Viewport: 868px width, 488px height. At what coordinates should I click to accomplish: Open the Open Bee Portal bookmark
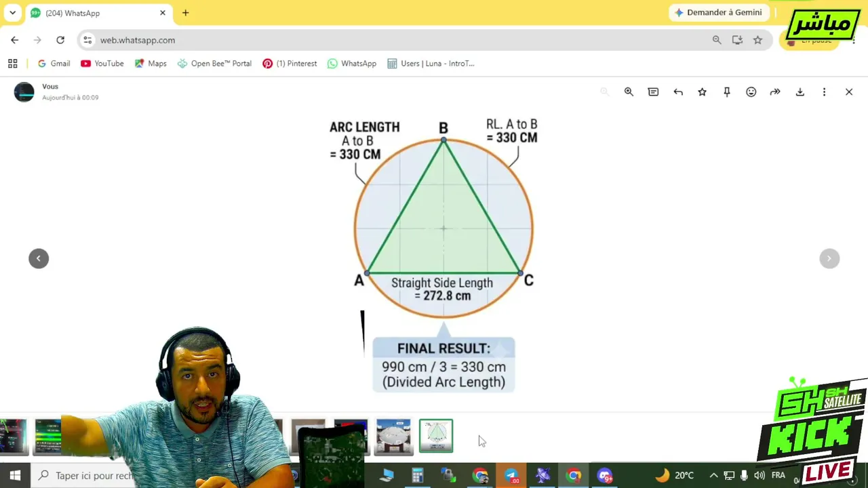[x=214, y=64]
